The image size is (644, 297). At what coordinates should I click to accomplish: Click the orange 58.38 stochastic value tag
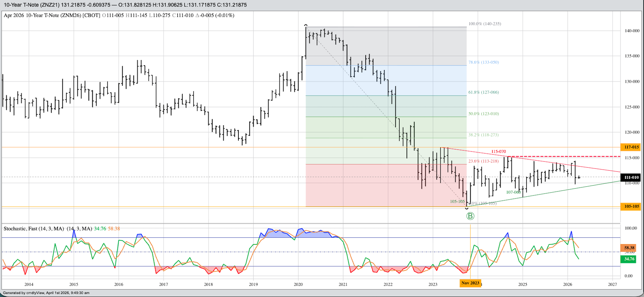pyautogui.click(x=629, y=248)
